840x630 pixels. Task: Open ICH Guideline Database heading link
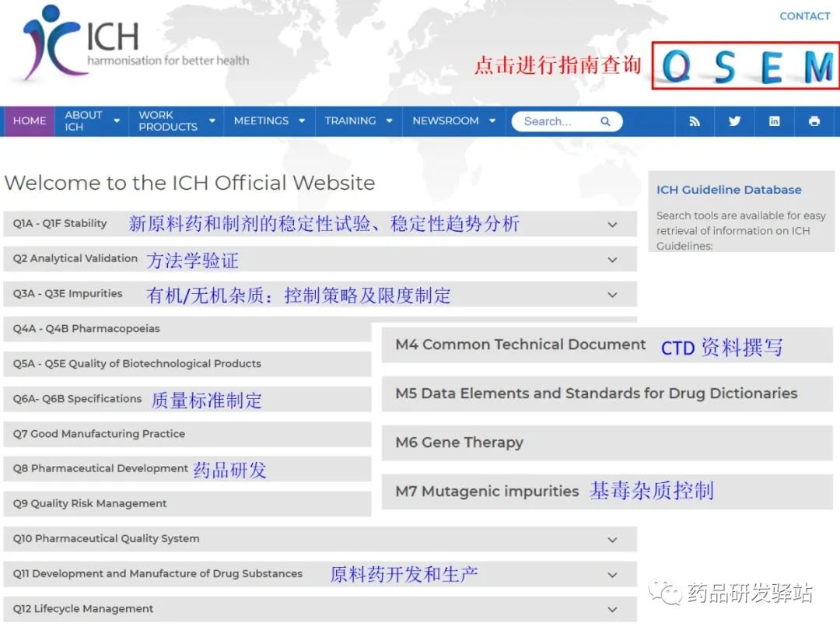(x=729, y=190)
